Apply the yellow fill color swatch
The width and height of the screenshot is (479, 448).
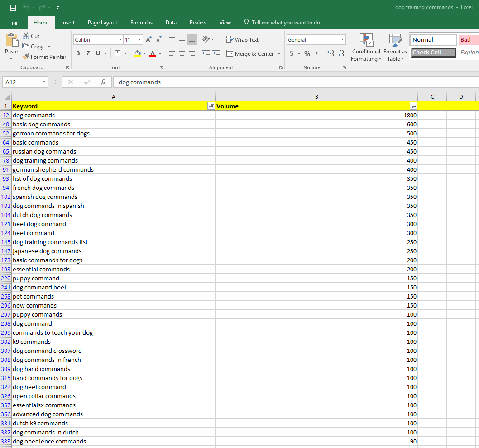click(137, 53)
